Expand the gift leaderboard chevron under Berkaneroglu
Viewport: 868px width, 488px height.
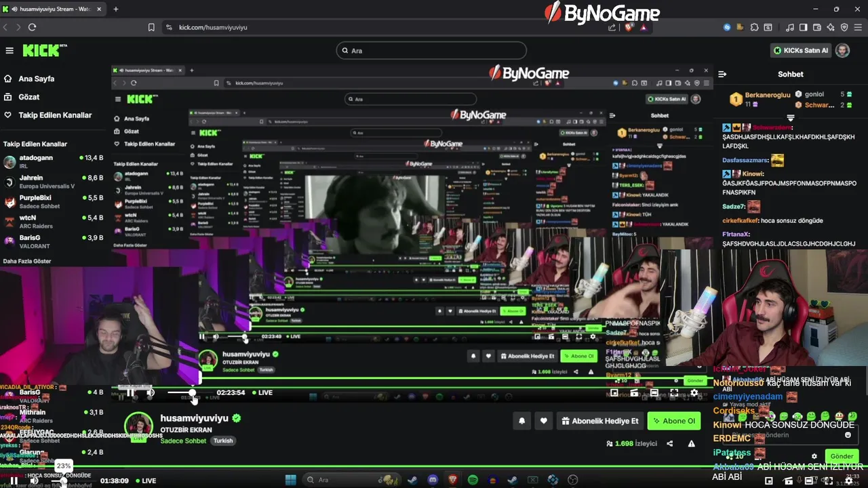pyautogui.click(x=790, y=117)
